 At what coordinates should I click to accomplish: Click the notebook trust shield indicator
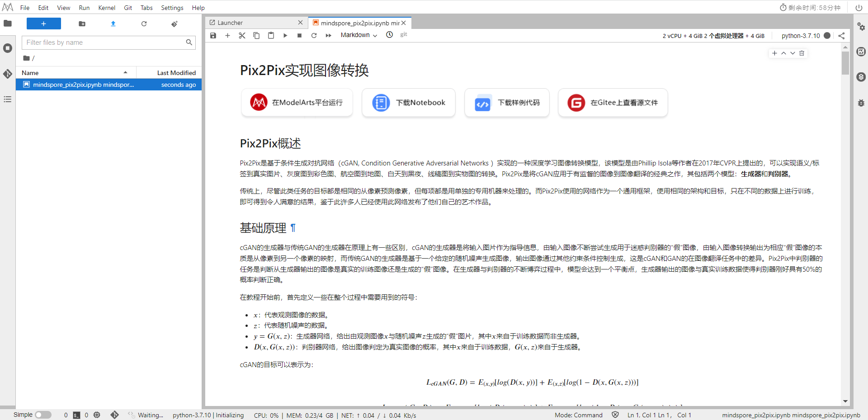pyautogui.click(x=615, y=415)
